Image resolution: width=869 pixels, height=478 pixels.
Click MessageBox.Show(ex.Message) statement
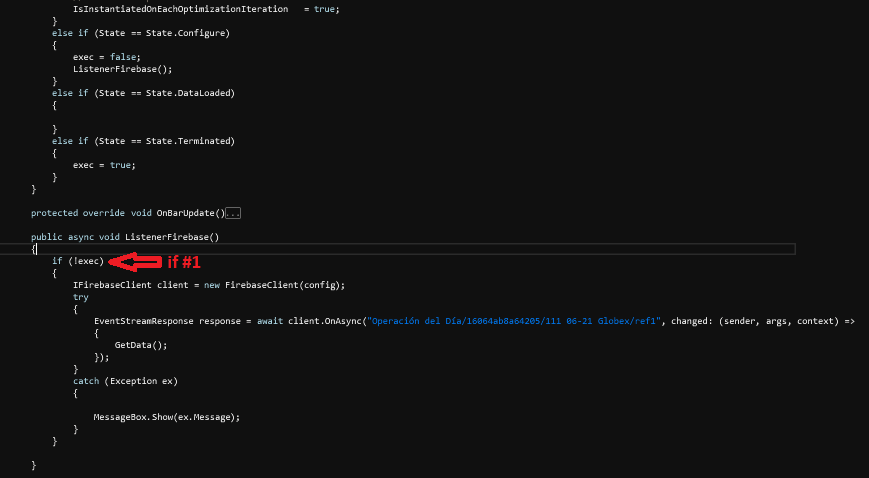point(167,416)
